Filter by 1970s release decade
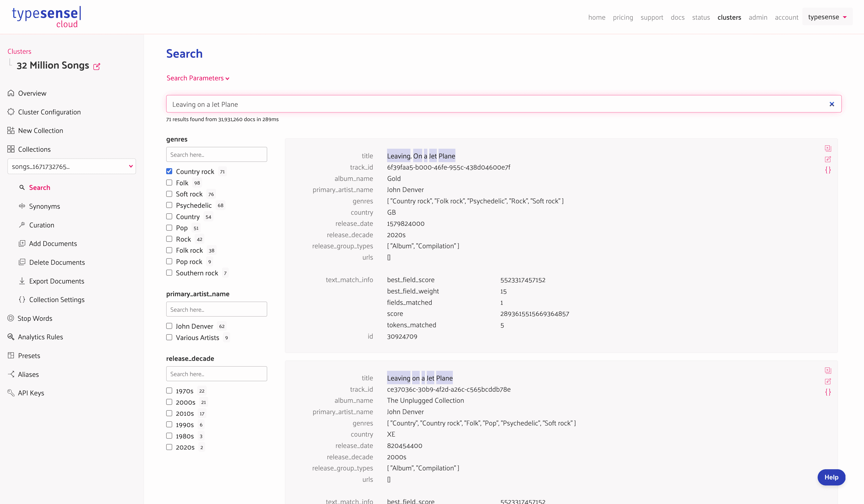Image resolution: width=864 pixels, height=504 pixels. coord(169,391)
